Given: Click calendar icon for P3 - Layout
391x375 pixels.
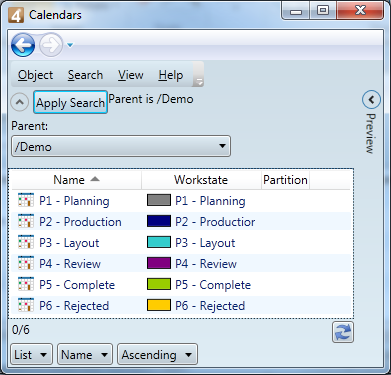Looking at the screenshot, I should pyautogui.click(x=26, y=242).
